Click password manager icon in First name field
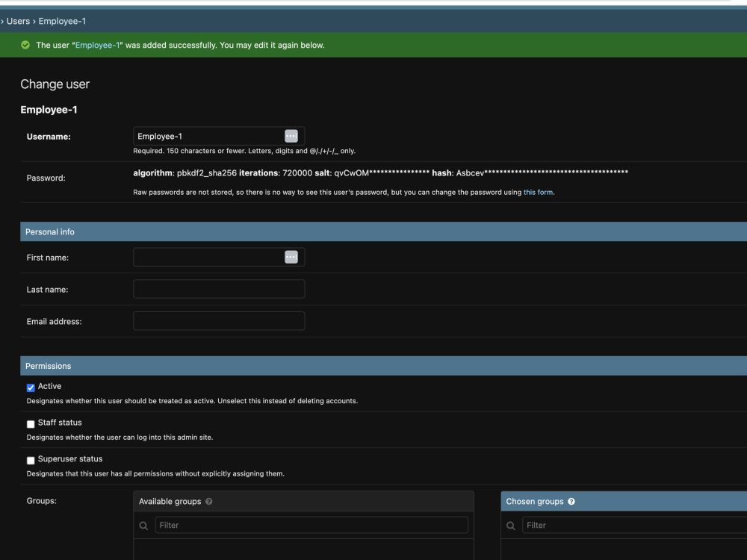Viewport: 747px width, 560px height. [291, 257]
